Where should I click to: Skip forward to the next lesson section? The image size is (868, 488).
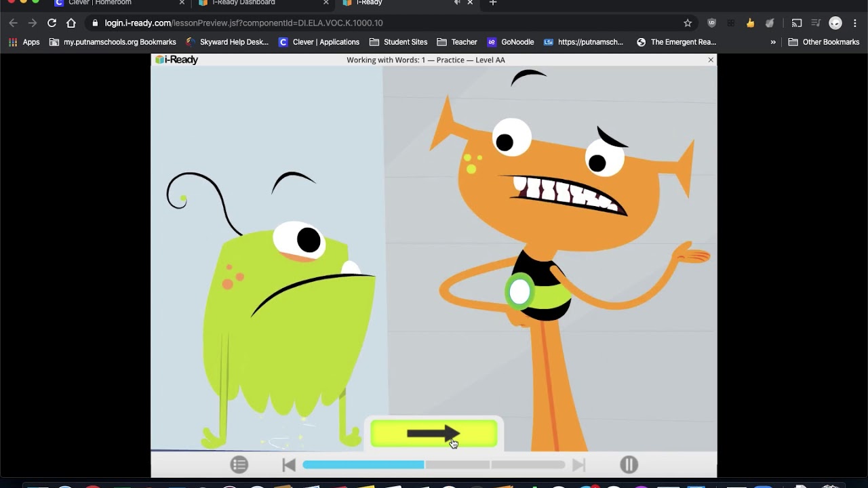pyautogui.click(x=578, y=464)
